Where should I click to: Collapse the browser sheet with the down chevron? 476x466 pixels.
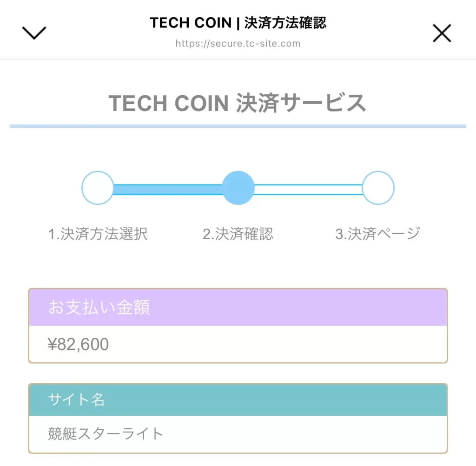(x=33, y=33)
